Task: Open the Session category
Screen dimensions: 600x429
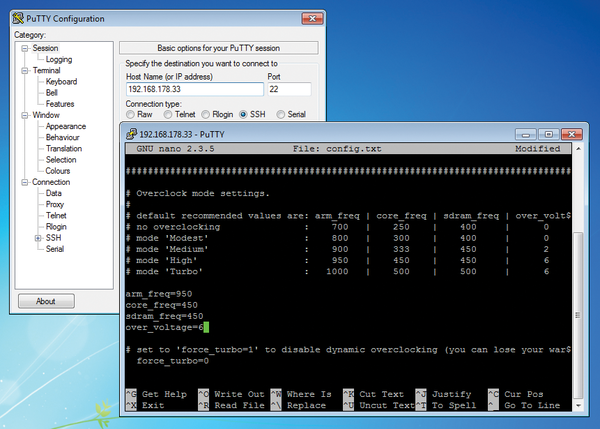Action: click(45, 48)
